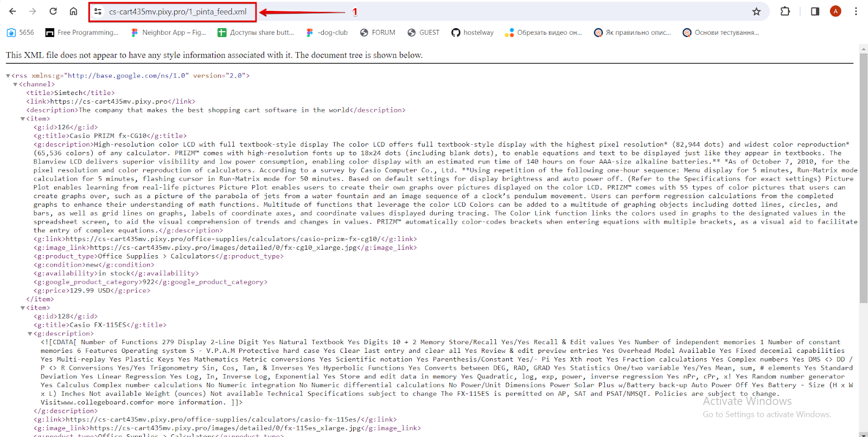Screen dimensions: 868x437
Task: Open the Обрезать видео bookmark
Action: (x=543, y=33)
